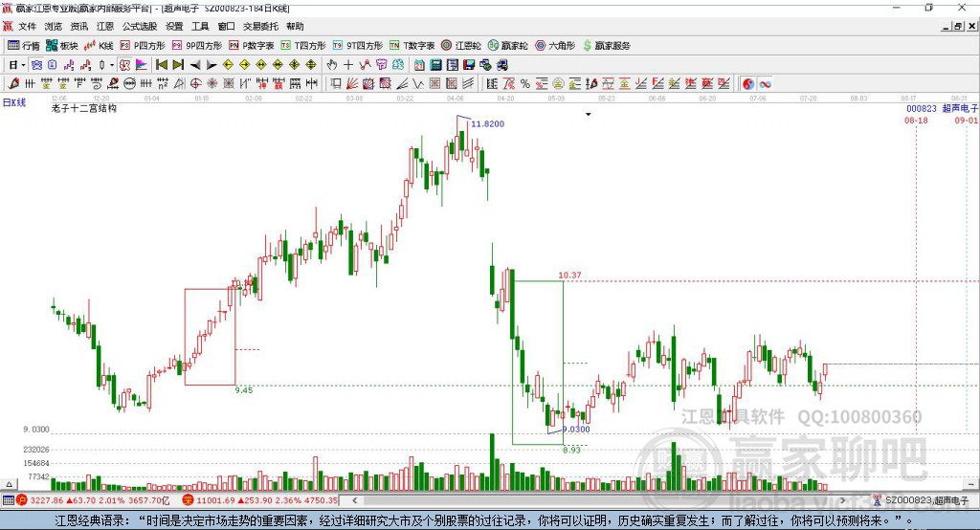Select the Gann fan red rays icon
The width and height of the screenshot is (980, 530).
[x=352, y=84]
